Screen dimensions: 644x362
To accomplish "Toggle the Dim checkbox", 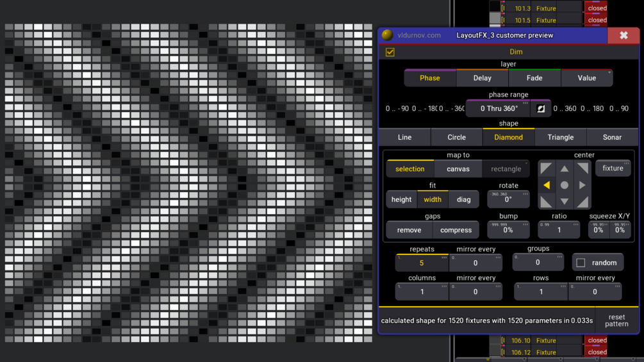I will point(390,52).
